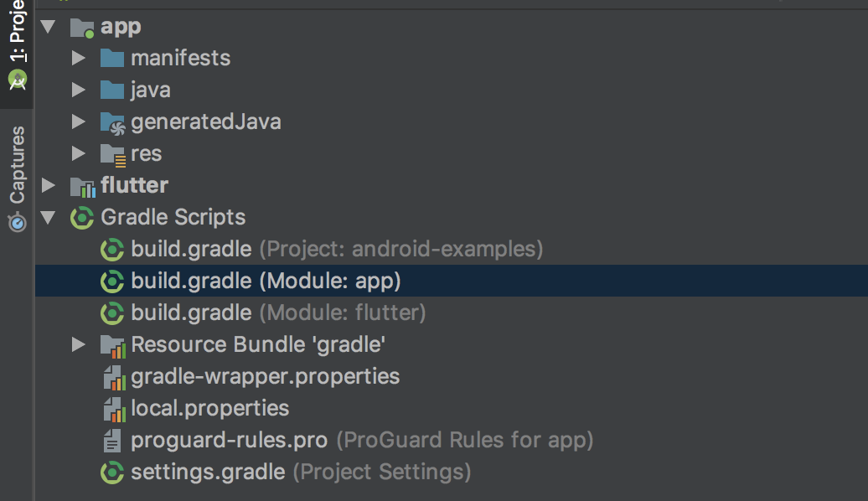868x501 pixels.
Task: Expand the manifests folder arrow
Action: click(78, 59)
